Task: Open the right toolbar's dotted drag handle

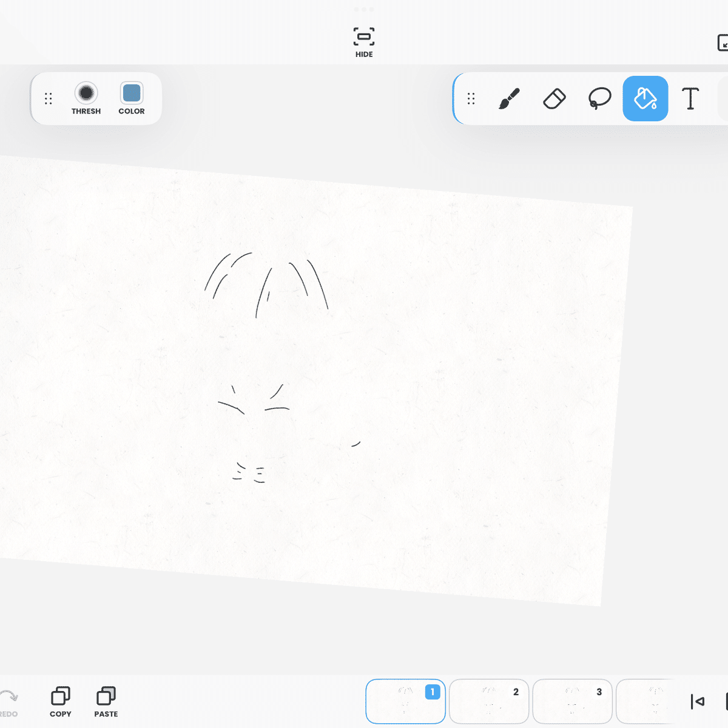Action: [471, 98]
